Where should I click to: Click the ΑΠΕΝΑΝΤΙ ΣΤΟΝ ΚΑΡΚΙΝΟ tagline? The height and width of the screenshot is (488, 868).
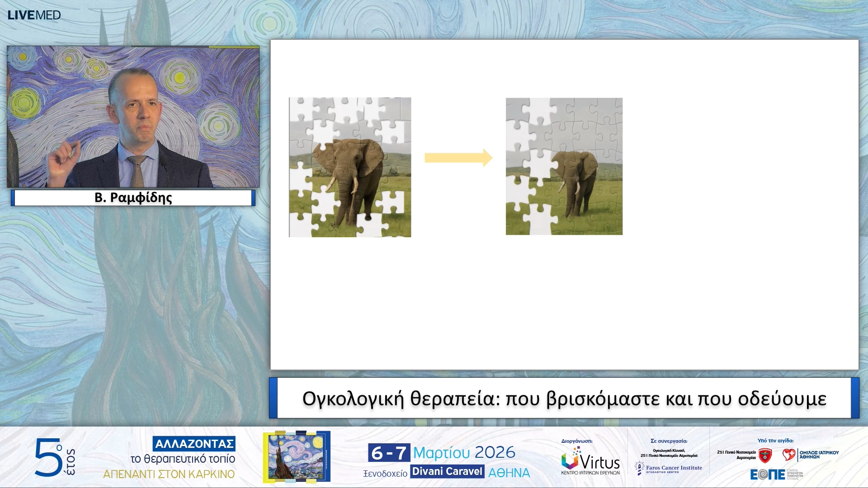click(x=169, y=474)
